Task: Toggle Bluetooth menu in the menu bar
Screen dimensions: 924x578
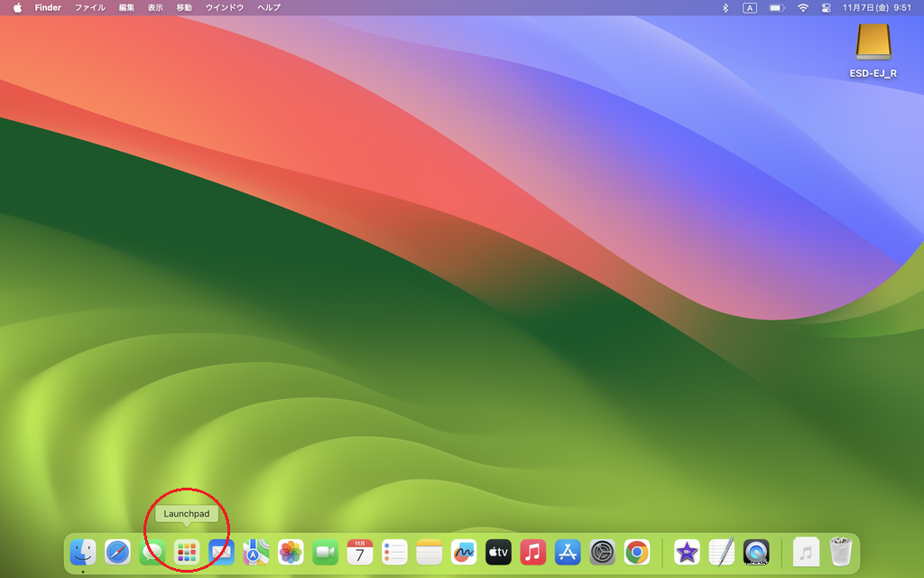Action: (725, 7)
